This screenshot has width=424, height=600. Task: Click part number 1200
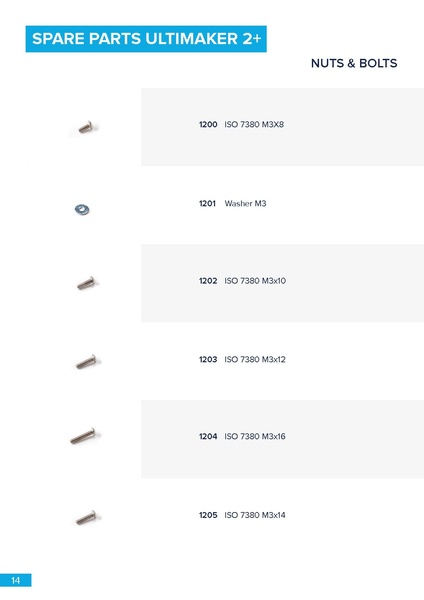208,124
